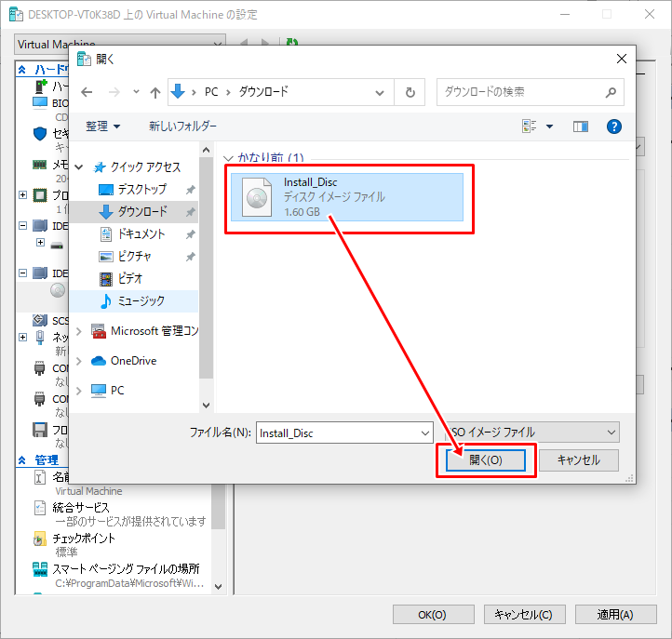Screen dimensions: 672x639
Task: Select the Install_Disc image file
Action: tap(346, 197)
